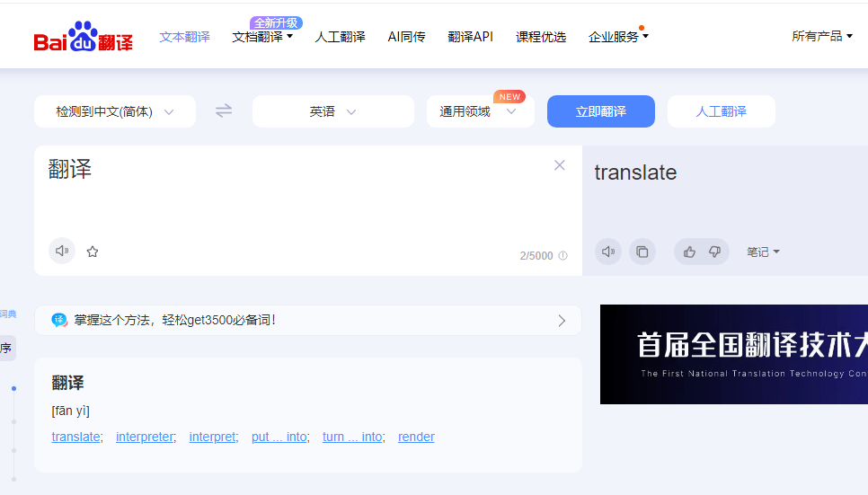Thumbs up the translation result
Image resolution: width=868 pixels, height=495 pixels.
pyautogui.click(x=689, y=252)
